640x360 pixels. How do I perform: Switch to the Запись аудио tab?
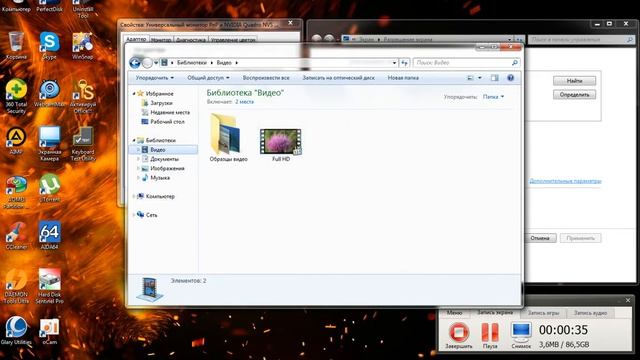(x=590, y=313)
